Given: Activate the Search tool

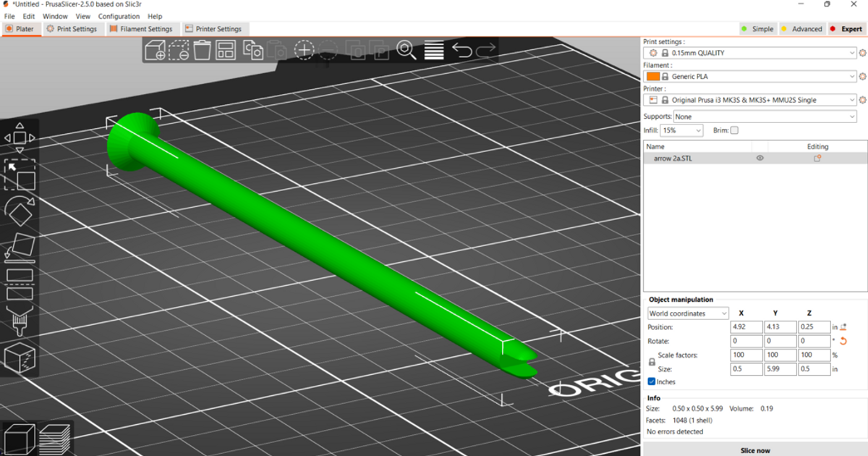Looking at the screenshot, I should [x=407, y=50].
